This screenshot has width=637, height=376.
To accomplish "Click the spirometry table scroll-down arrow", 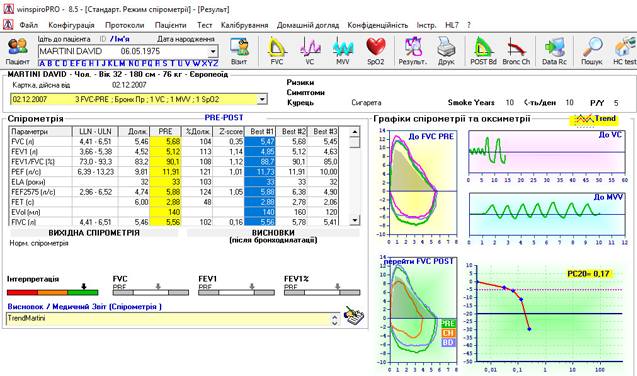I will coord(355,220).
